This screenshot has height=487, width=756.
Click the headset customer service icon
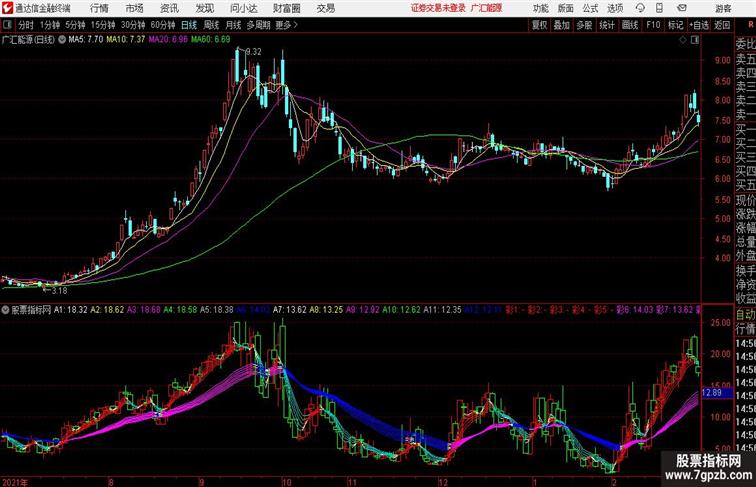[640, 8]
